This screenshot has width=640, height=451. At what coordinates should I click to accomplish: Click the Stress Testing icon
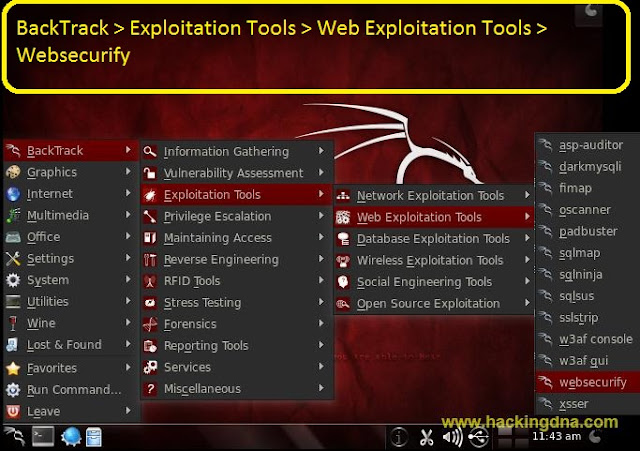pyautogui.click(x=150, y=303)
